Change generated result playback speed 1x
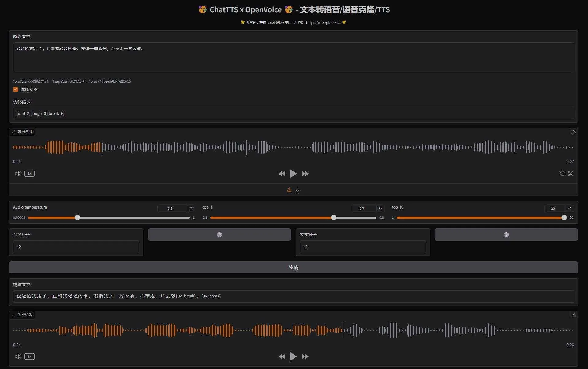 pyautogui.click(x=29, y=356)
